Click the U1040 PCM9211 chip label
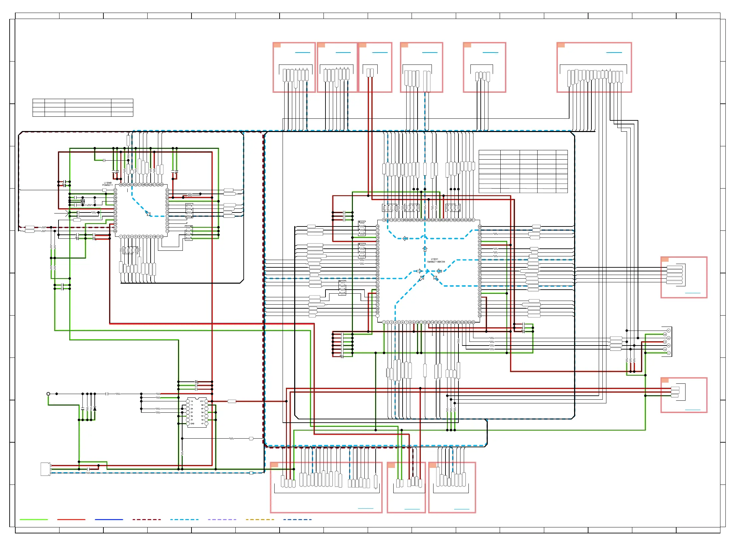Image resolution: width=754 pixels, height=560 pixels. 107,184
